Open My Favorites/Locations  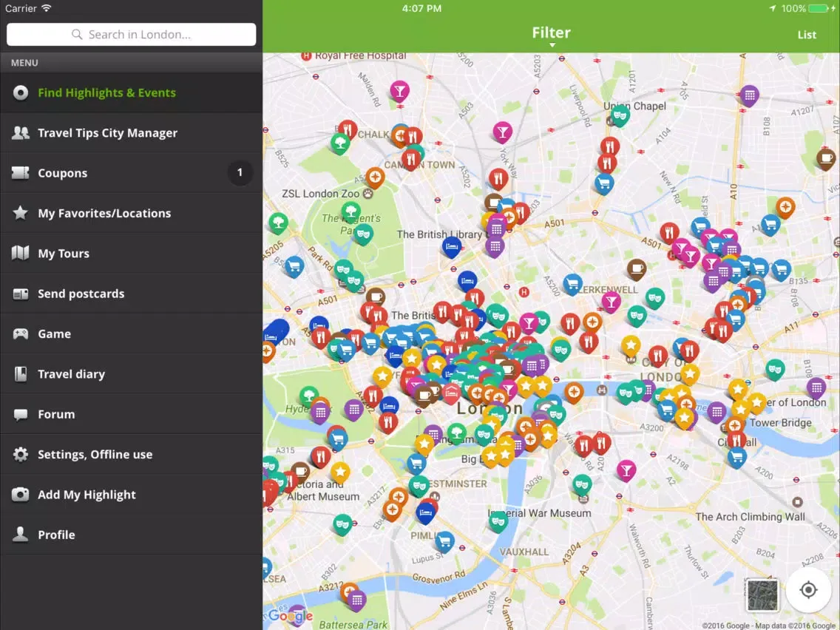point(132,213)
